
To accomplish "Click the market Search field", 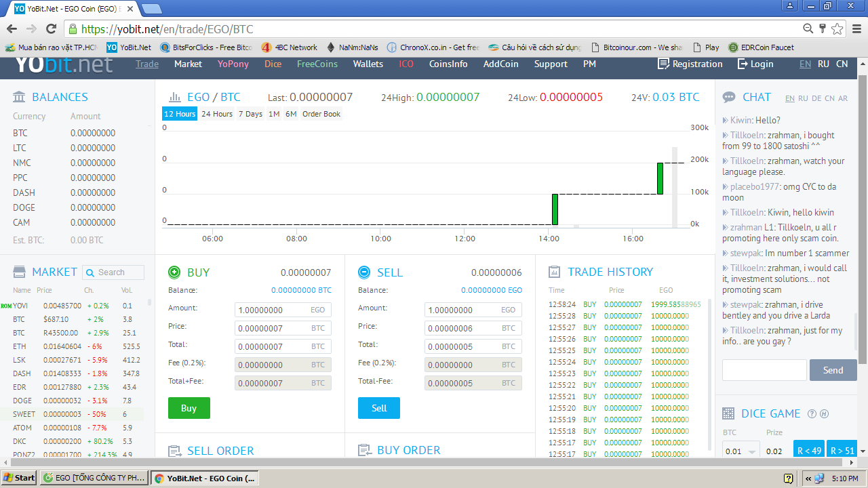I will click(113, 272).
